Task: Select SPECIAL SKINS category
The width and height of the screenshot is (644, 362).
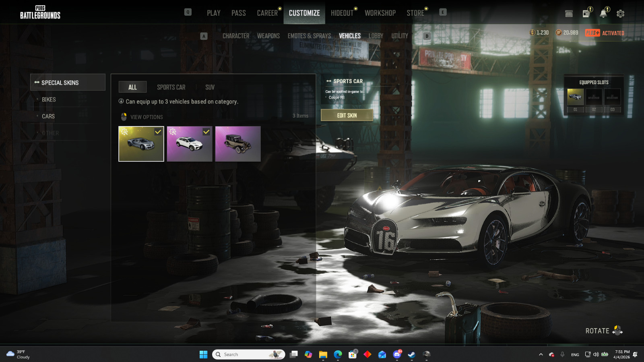Action: point(68,82)
